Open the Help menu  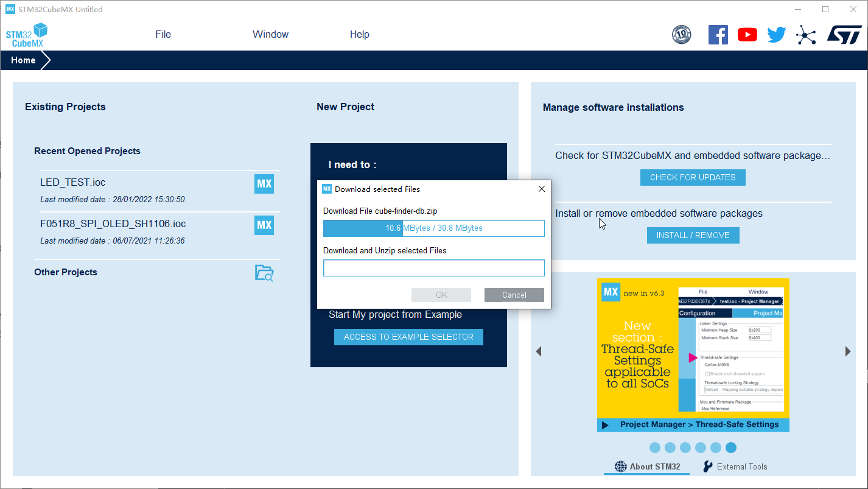pos(360,35)
